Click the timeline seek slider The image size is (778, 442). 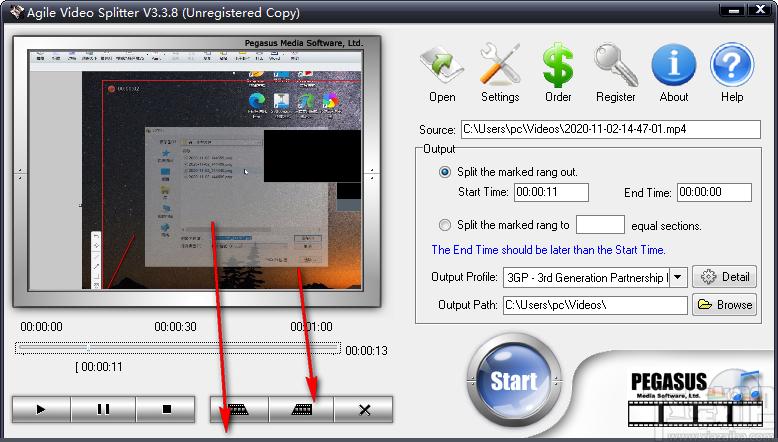(x=178, y=349)
